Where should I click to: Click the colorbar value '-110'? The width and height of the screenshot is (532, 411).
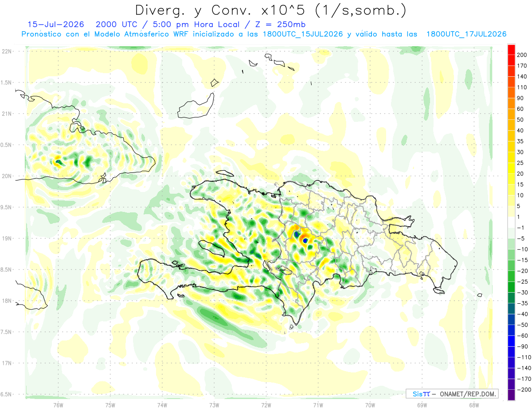(524, 357)
